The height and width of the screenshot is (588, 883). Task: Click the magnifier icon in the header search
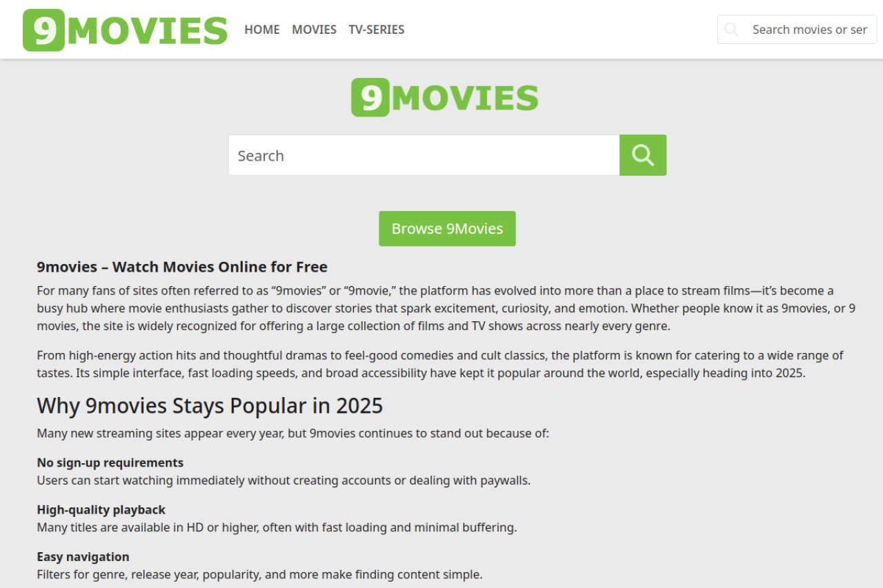pyautogui.click(x=732, y=30)
